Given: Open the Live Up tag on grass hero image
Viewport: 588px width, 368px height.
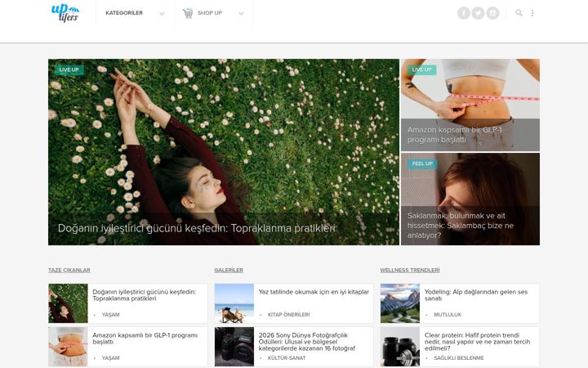Looking at the screenshot, I should click(x=69, y=70).
